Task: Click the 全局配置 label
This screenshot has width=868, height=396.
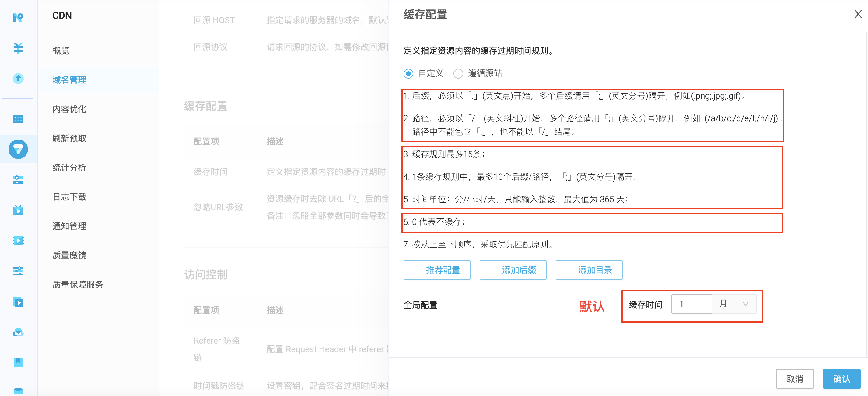Action: [421, 305]
